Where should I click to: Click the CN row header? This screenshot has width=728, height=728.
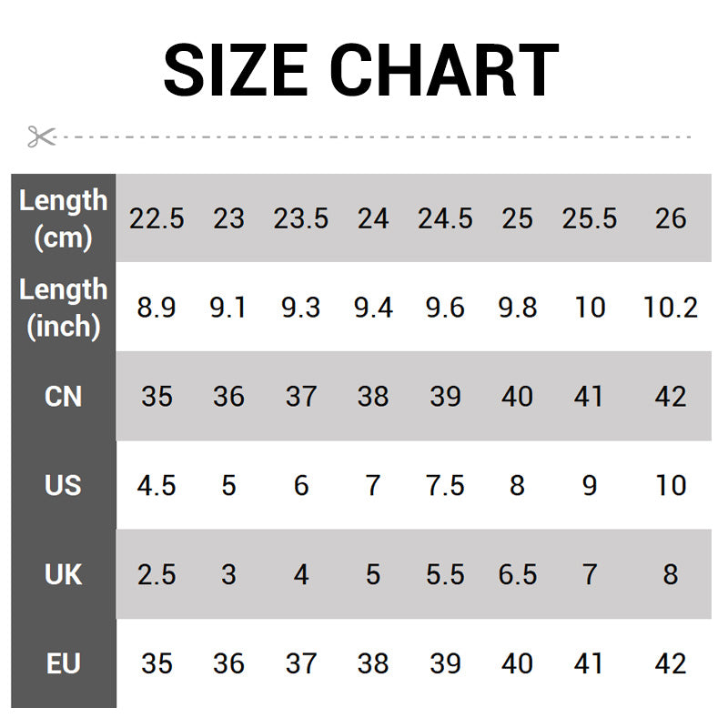coord(63,397)
